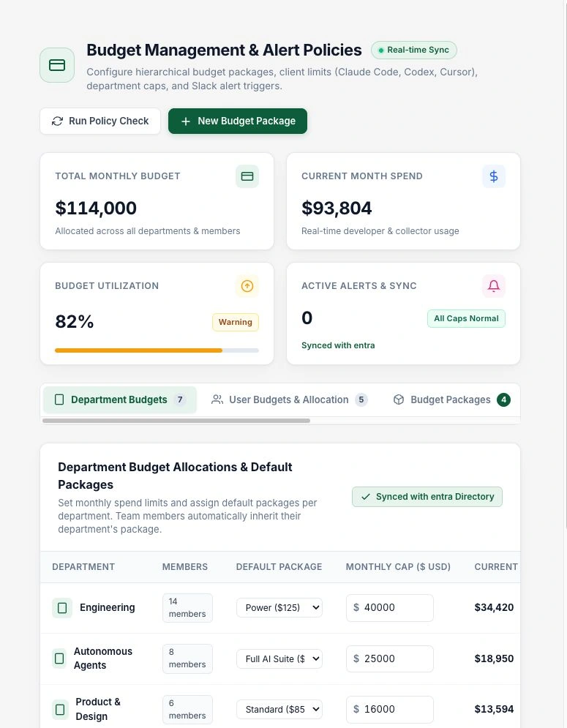The image size is (567, 728).
Task: Click the building icon on Department Budgets tab
Action: tap(59, 399)
